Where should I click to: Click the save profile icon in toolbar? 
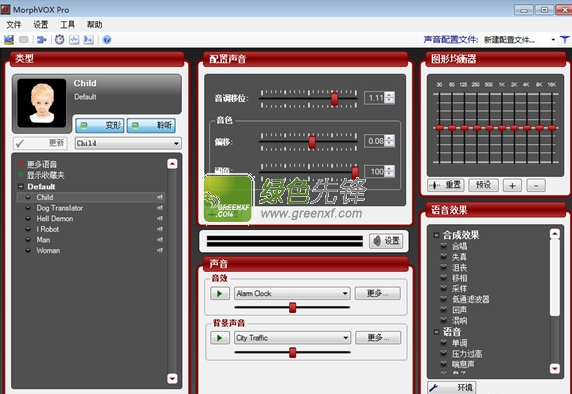(x=9, y=39)
